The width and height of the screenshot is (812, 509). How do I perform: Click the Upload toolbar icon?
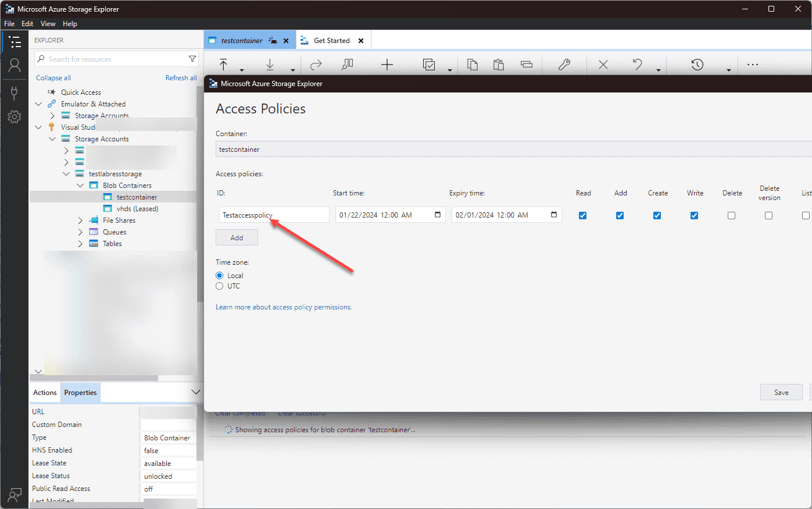(224, 65)
